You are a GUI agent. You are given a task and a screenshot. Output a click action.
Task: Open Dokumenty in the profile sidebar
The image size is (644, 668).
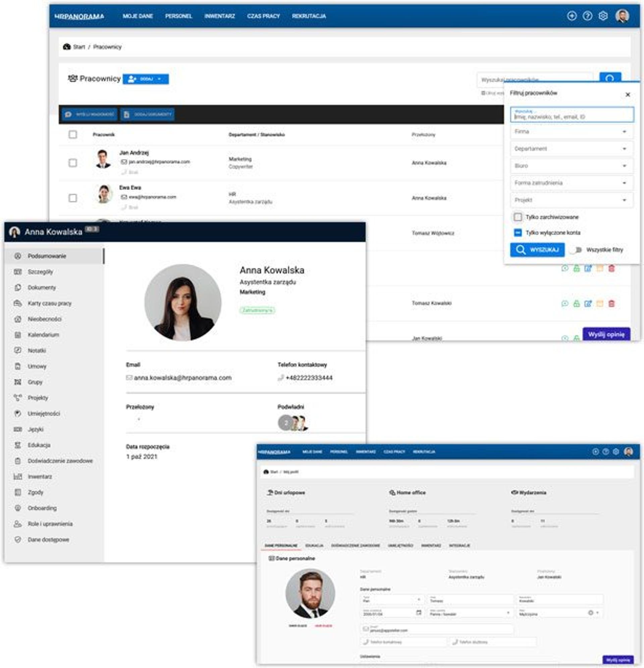[42, 288]
